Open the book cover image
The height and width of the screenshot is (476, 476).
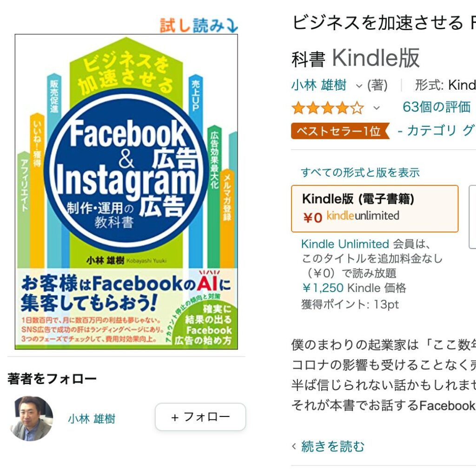pos(126,191)
